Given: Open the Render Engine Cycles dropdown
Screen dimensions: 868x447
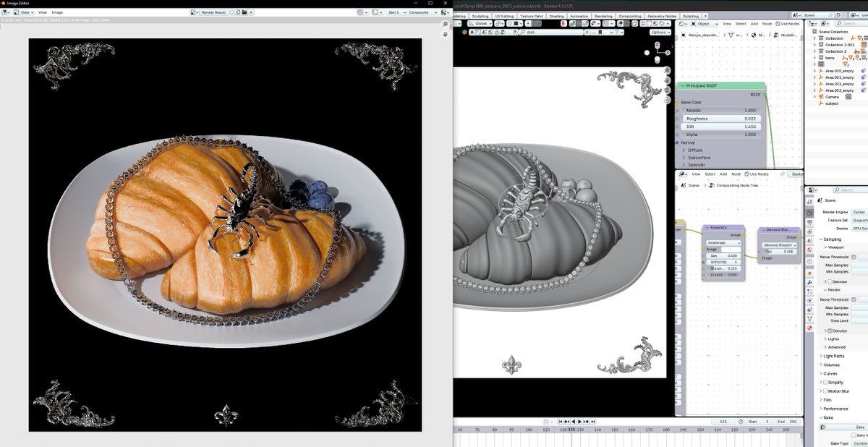Looking at the screenshot, I should point(860,212).
